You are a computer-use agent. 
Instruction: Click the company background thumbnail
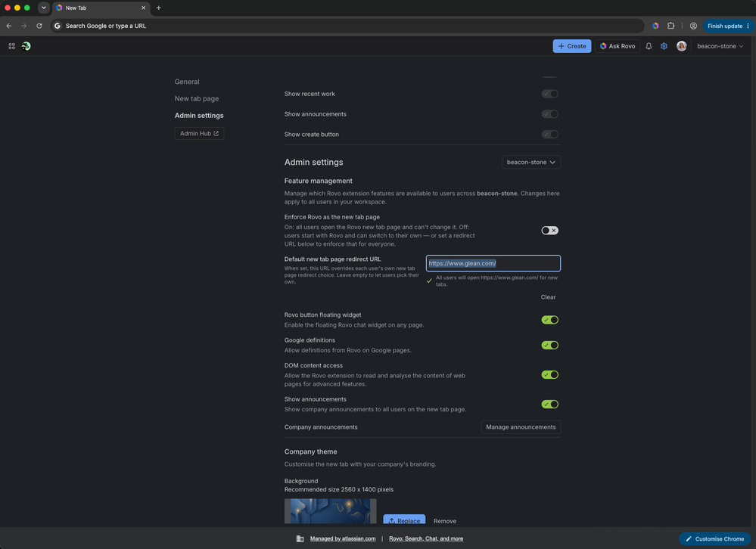pos(330,511)
